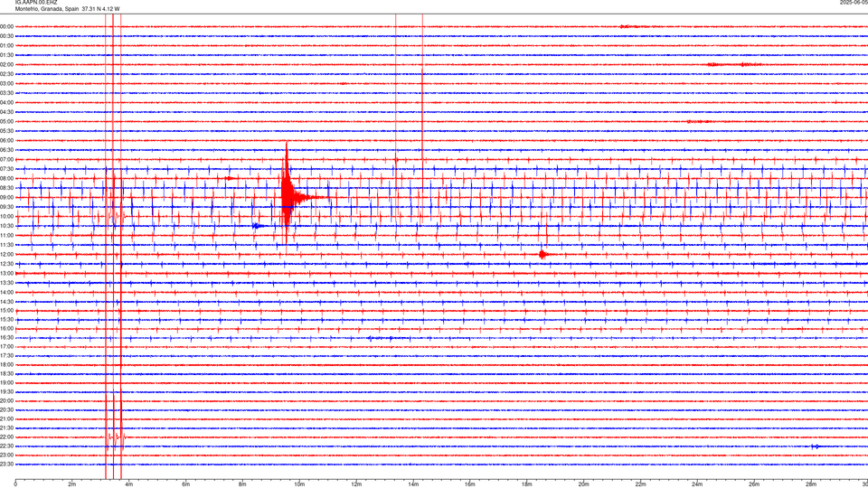Click the 10m tick on the time axis
Viewport: 868px width, 488px height.
299,484
